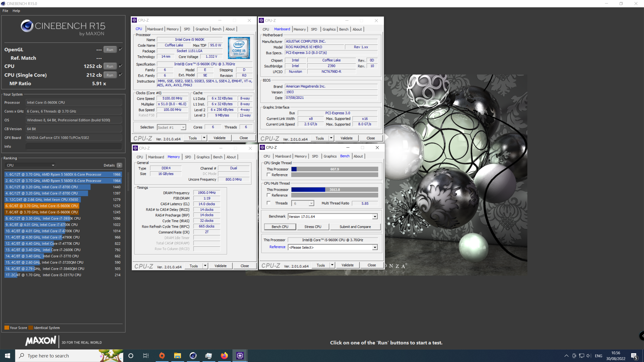This screenshot has width=644, height=362.
Task: Select ranking row Intel Xeon CPU X5650
Action: click(63, 199)
